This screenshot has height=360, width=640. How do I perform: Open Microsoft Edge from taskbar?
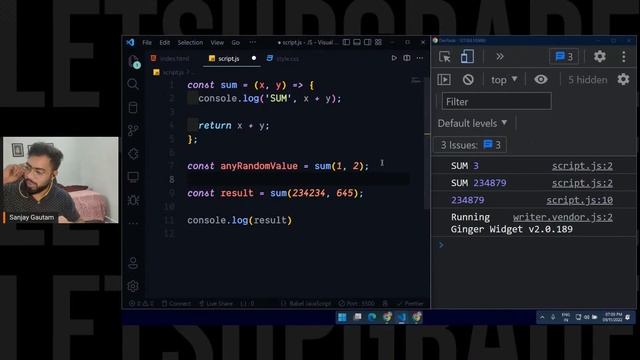[x=372, y=317]
